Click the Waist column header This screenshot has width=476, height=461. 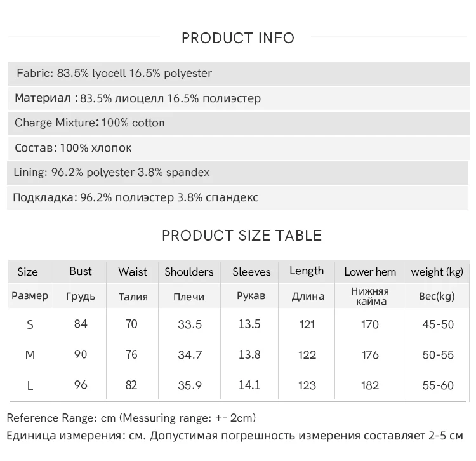pyautogui.click(x=132, y=272)
